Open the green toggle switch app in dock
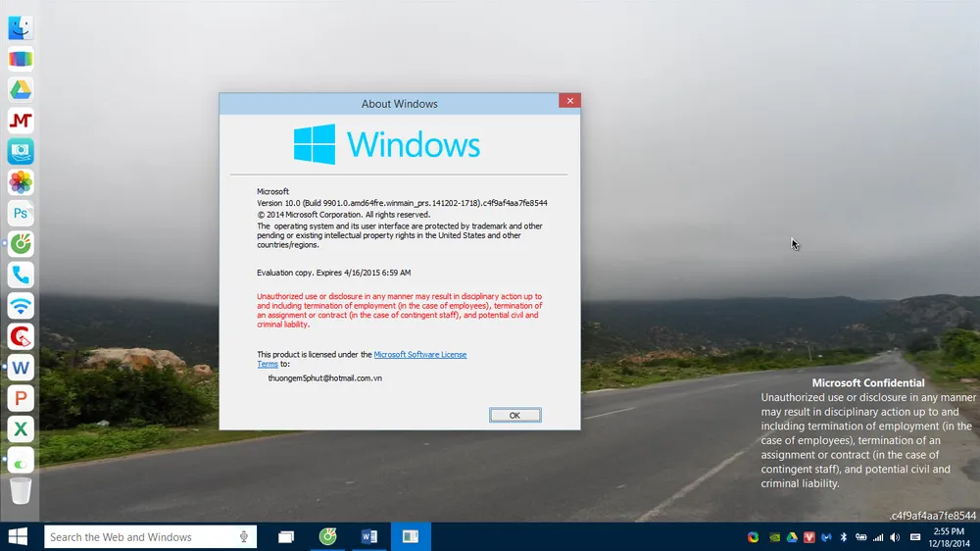980x551 pixels. tap(20, 461)
